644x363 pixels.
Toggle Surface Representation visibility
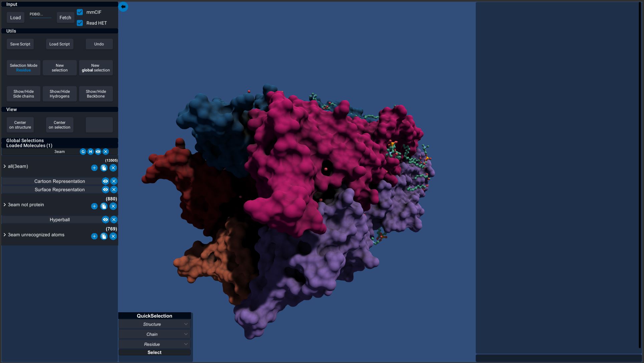pos(105,190)
